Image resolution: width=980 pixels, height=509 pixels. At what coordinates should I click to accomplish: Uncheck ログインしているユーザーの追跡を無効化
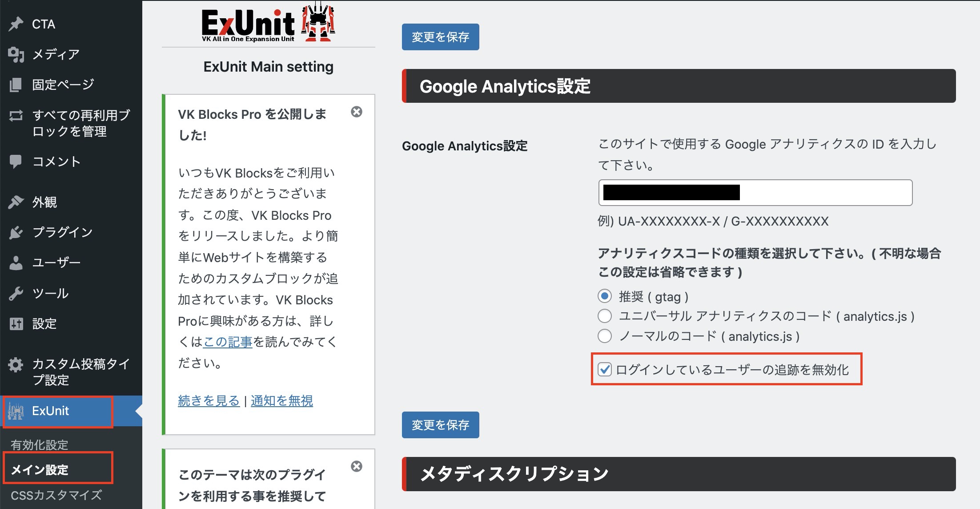point(605,369)
